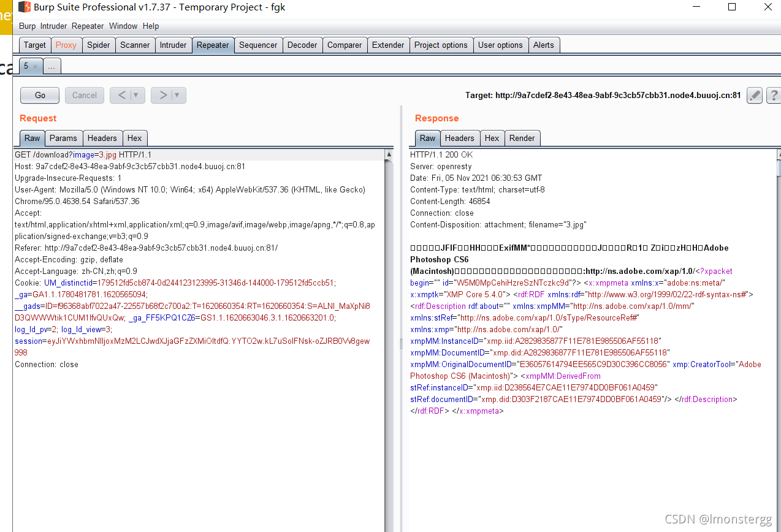Click the Burp Suite logo icon in title bar
This screenshot has height=532, width=781.
[25, 7]
